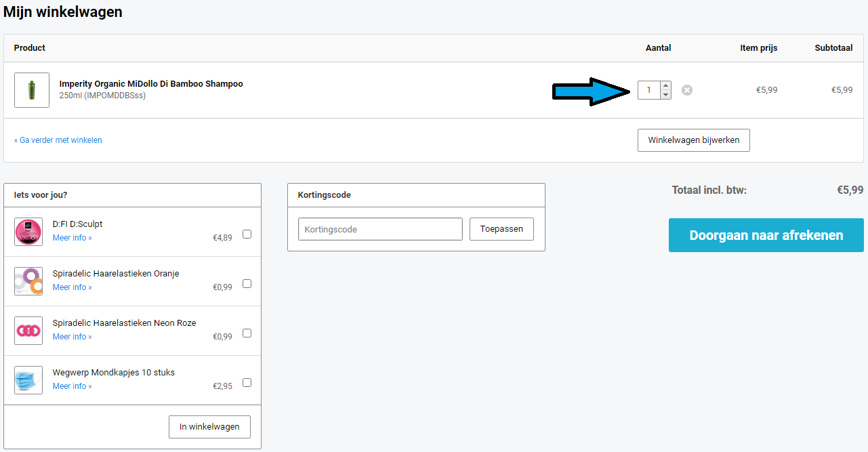Enable the Wegwerp Mondkapjes 10 stuks checkbox
The image size is (868, 452).
[x=247, y=383]
